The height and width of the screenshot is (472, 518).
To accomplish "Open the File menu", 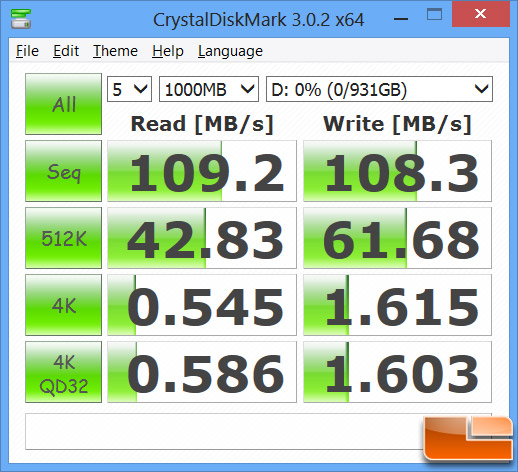I will click(27, 51).
